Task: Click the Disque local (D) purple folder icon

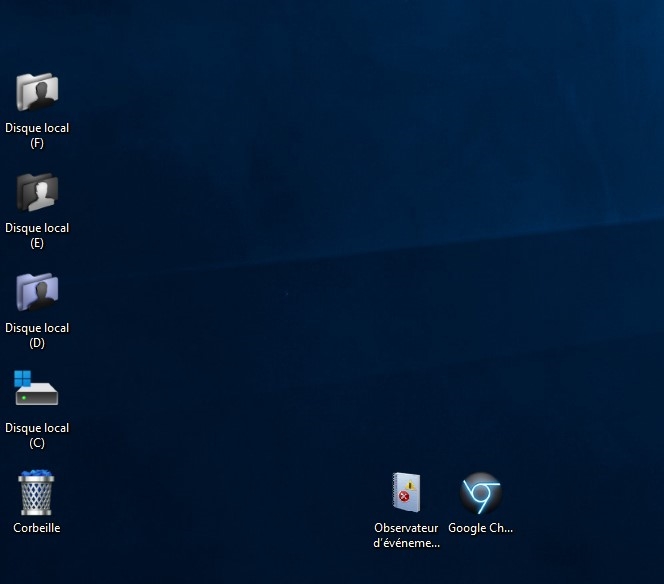Action: pos(37,293)
